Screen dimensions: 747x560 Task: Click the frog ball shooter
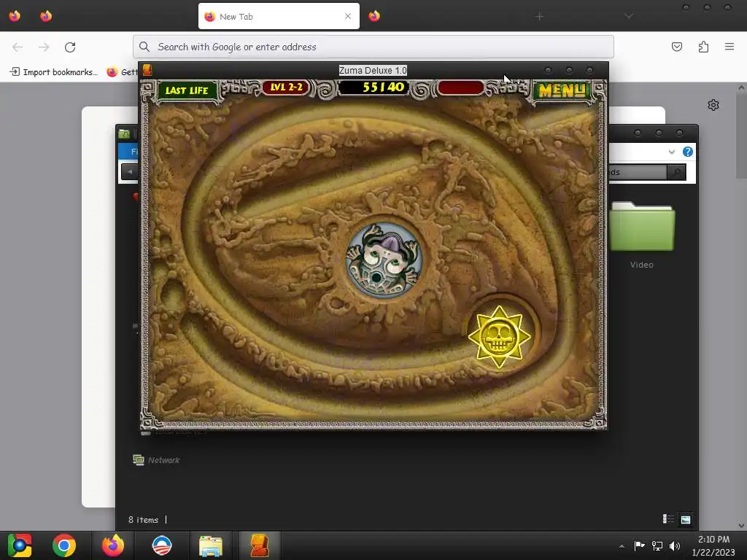click(x=384, y=260)
